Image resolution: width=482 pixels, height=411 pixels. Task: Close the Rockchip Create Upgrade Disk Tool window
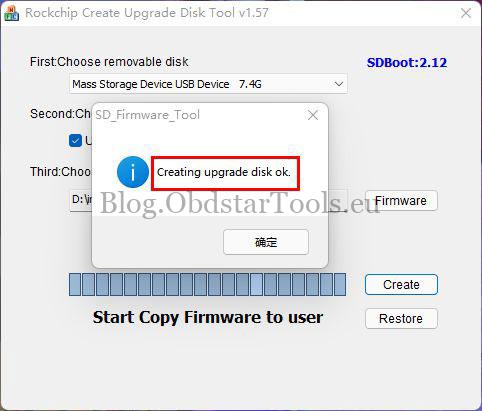point(466,13)
